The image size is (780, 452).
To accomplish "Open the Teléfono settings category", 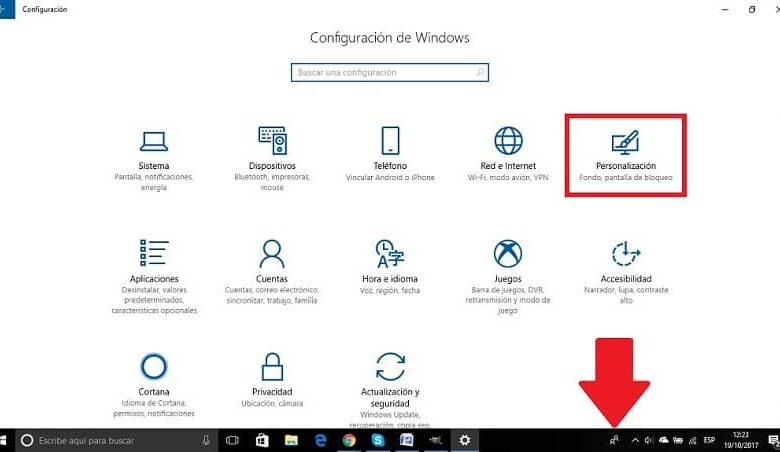I will click(390, 154).
